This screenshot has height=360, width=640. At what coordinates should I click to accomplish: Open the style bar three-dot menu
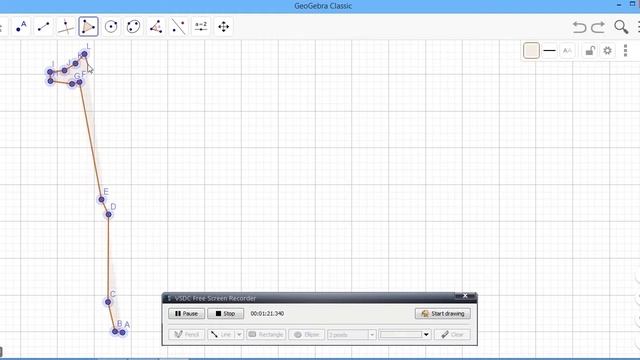click(x=625, y=51)
